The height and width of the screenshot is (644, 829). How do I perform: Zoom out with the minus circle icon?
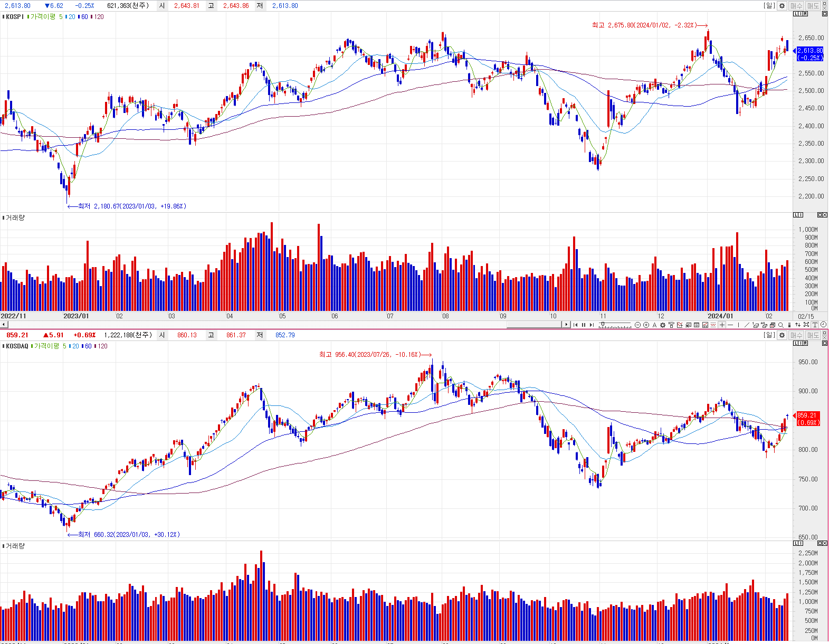(637, 325)
